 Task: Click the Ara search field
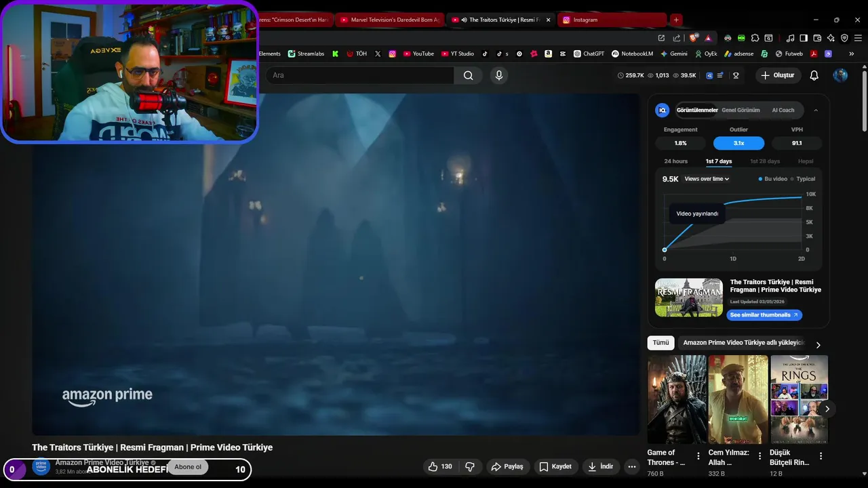click(x=359, y=75)
